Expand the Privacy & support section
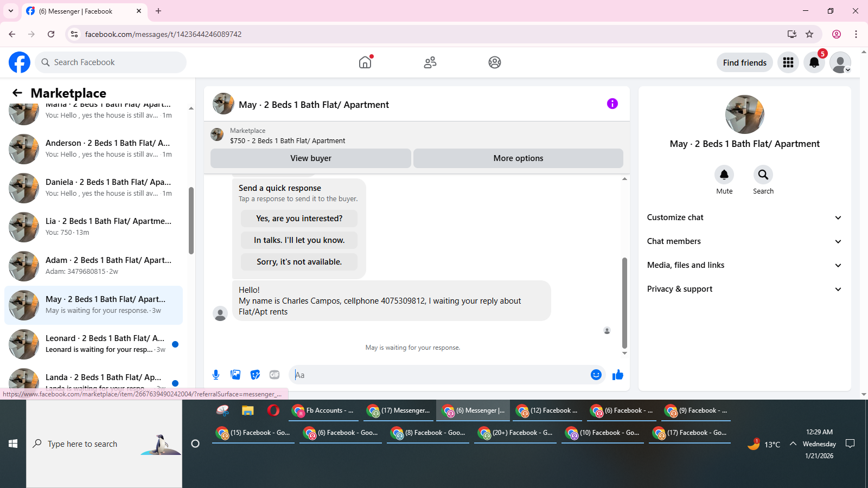 (744, 289)
